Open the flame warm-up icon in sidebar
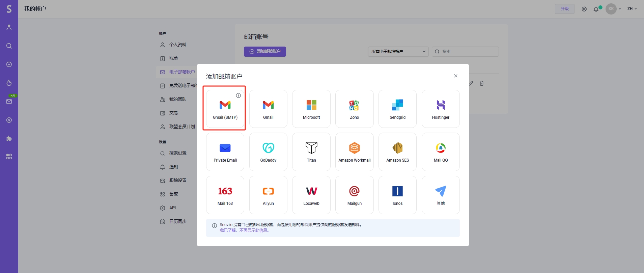The image size is (644, 273). point(9,83)
